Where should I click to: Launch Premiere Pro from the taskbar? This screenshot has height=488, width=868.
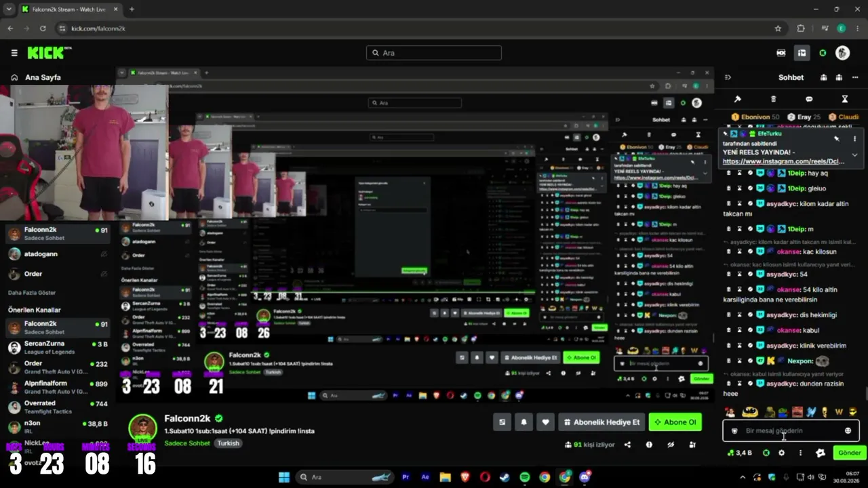pos(406,477)
